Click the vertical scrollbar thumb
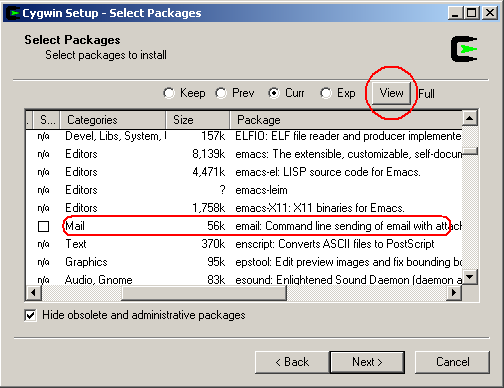The image size is (504, 388). 470,152
